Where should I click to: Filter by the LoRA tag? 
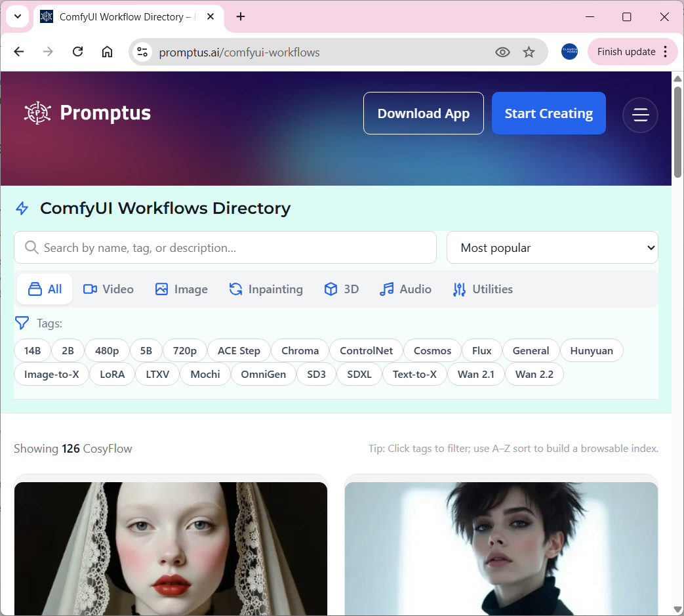[x=112, y=374]
